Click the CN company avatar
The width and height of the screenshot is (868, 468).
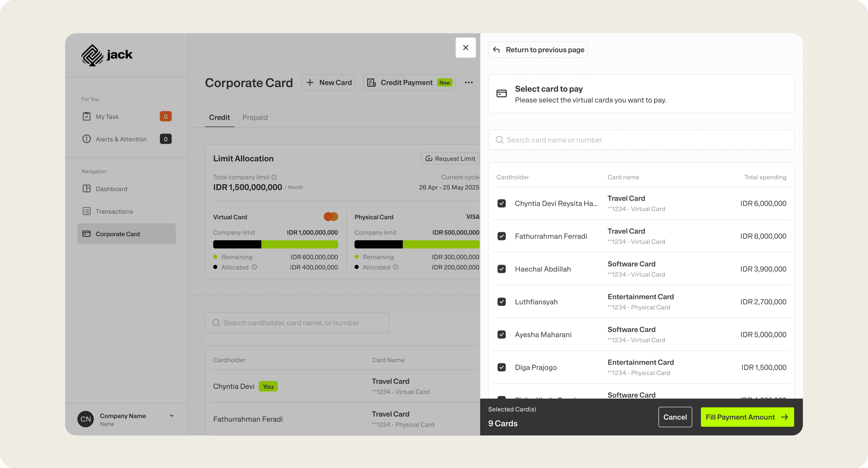point(86,419)
